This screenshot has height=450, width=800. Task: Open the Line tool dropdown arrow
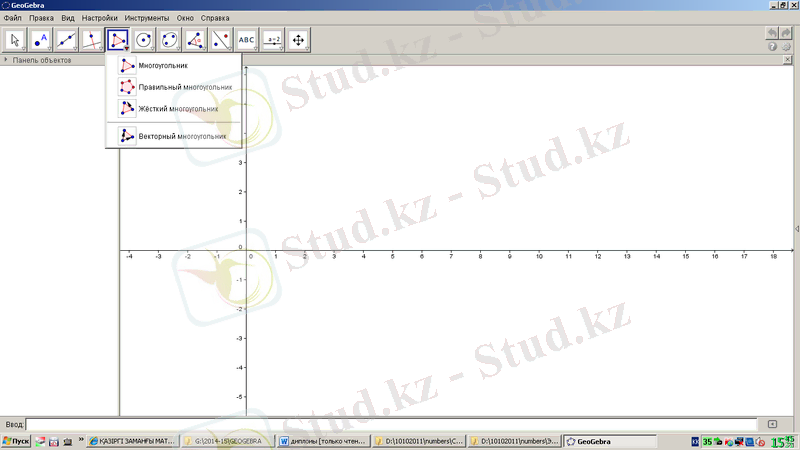point(75,49)
